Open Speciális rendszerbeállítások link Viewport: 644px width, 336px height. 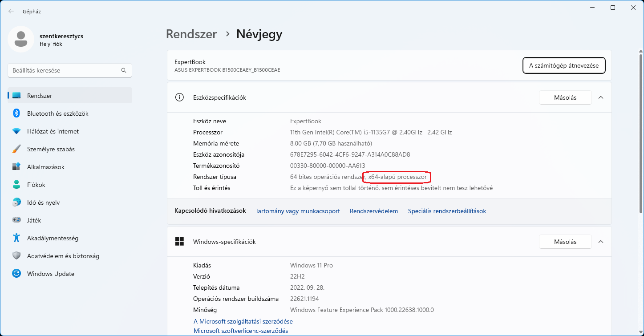[x=447, y=211]
